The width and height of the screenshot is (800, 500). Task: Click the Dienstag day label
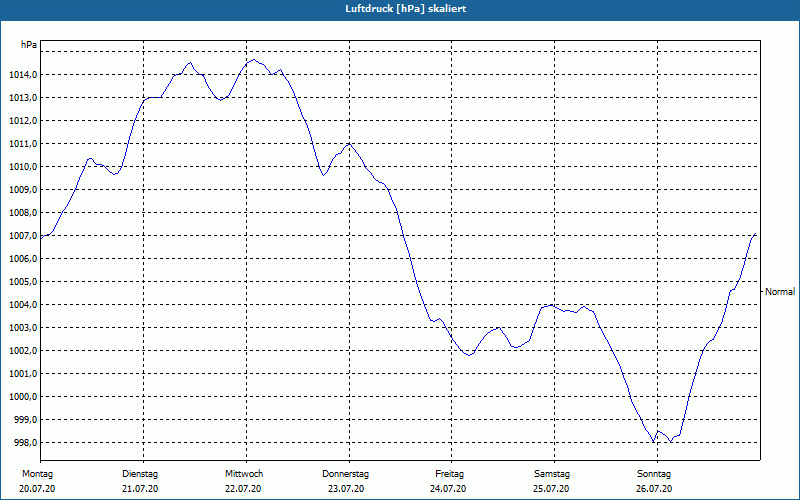(140, 474)
